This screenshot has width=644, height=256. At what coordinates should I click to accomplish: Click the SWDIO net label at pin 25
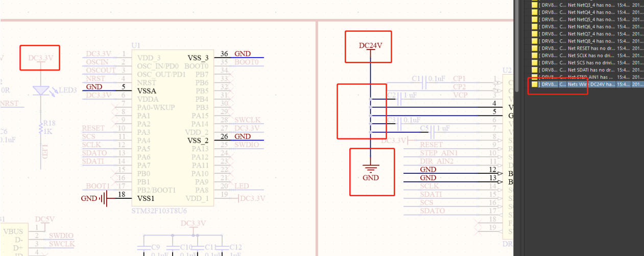(247, 145)
